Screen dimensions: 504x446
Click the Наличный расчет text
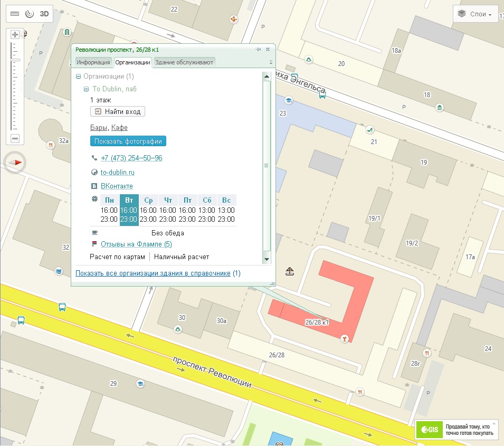tap(182, 257)
